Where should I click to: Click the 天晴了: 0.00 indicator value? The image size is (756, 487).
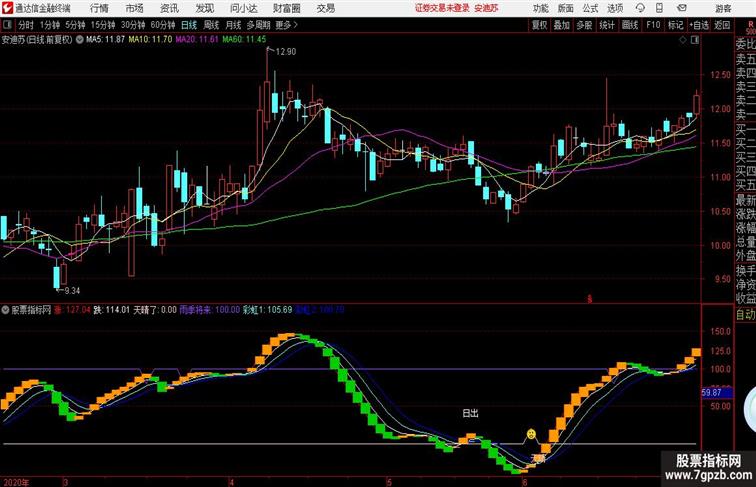(x=155, y=310)
